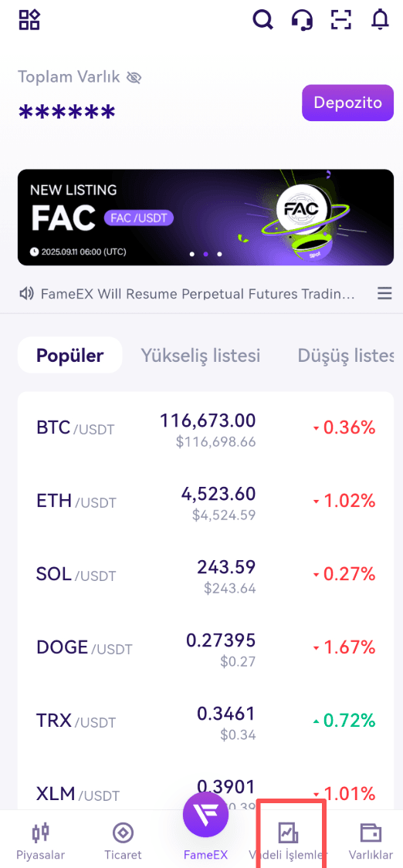This screenshot has height=868, width=403.
Task: Tap the search magnifier icon
Action: point(263,20)
